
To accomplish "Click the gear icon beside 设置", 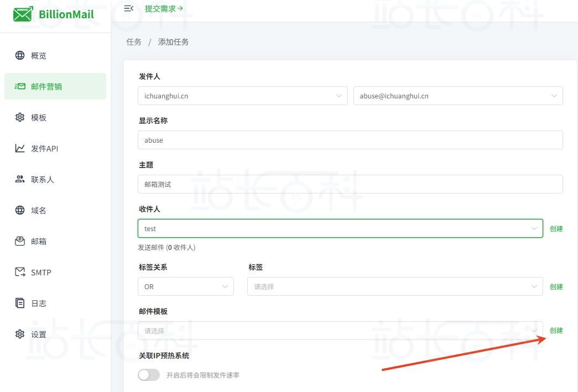I will 20,334.
